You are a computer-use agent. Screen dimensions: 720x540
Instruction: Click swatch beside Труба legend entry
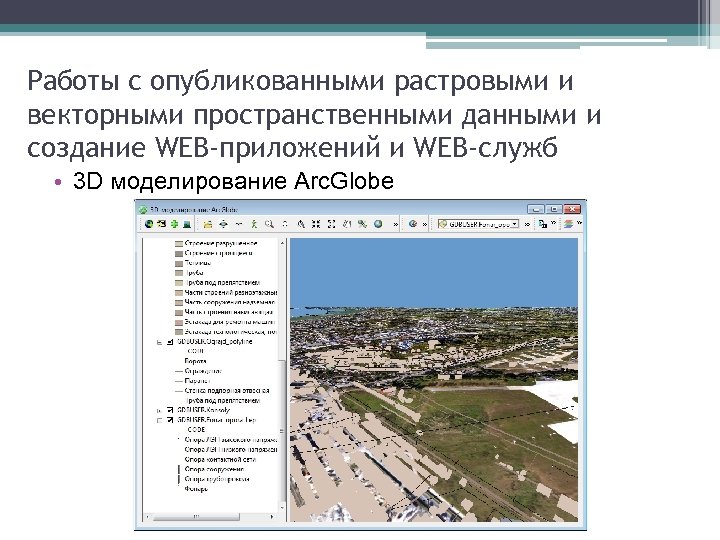click(179, 273)
